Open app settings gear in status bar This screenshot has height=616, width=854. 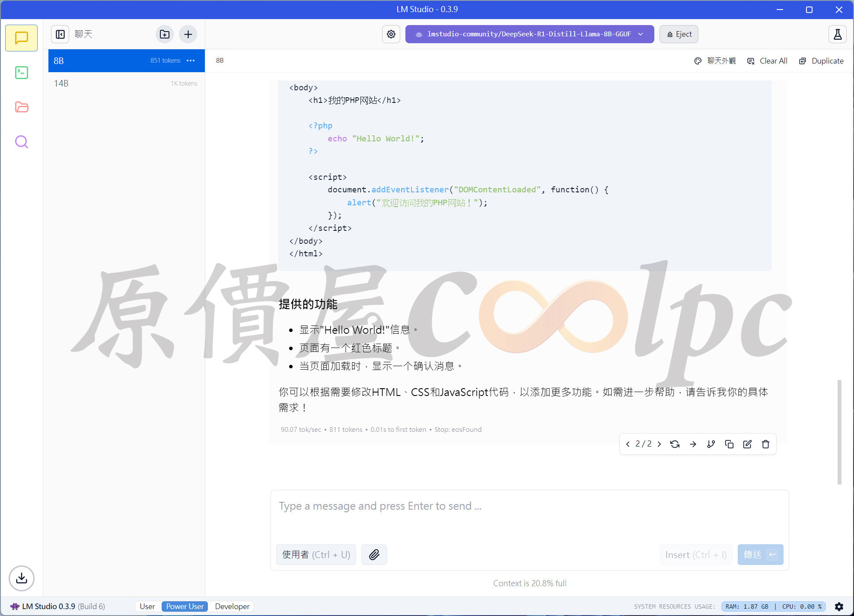pos(839,606)
